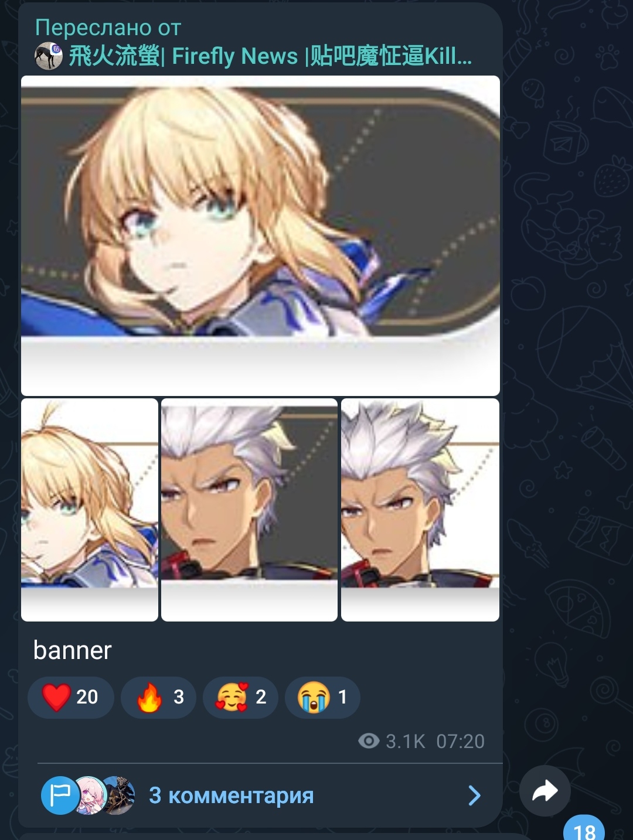Screen dimensions: 633x840
Task: Open the forwarded Firefly News channel name
Action: 270,56
